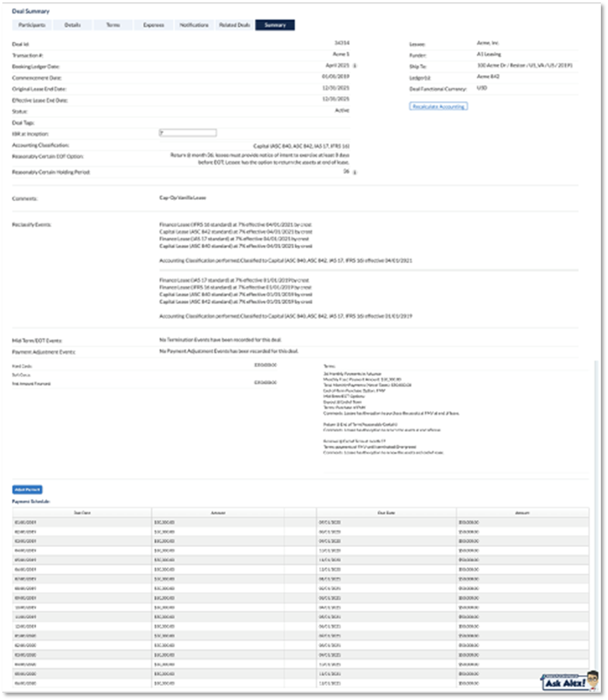Click the first Due Date column header
Screen dimensions: 608x700
point(83,512)
